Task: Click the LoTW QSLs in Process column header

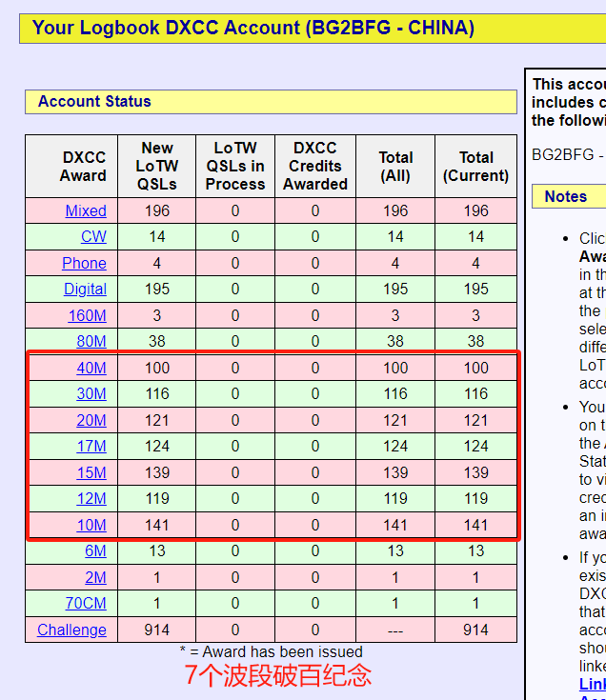Action: (235, 166)
